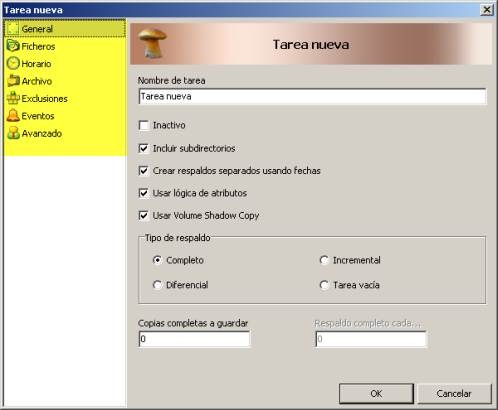Toggle Usar lógica de atributos
Viewport: 498px width, 410px height.
coord(144,193)
